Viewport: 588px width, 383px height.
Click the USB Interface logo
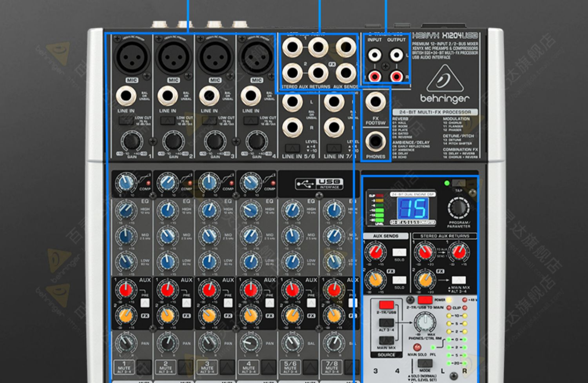pyautogui.click(x=319, y=183)
